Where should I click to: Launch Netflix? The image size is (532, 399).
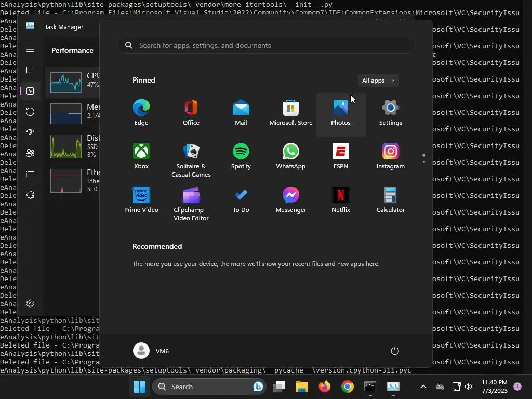(x=341, y=201)
